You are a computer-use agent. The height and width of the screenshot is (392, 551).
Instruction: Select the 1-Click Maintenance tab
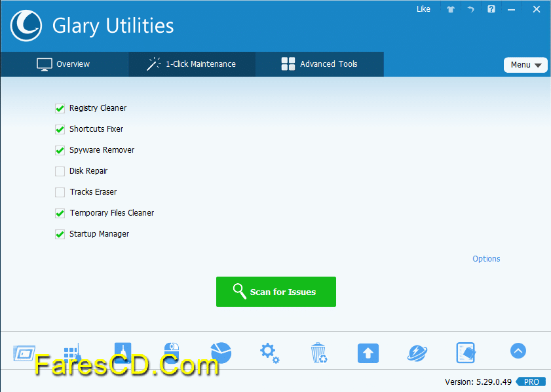192,64
